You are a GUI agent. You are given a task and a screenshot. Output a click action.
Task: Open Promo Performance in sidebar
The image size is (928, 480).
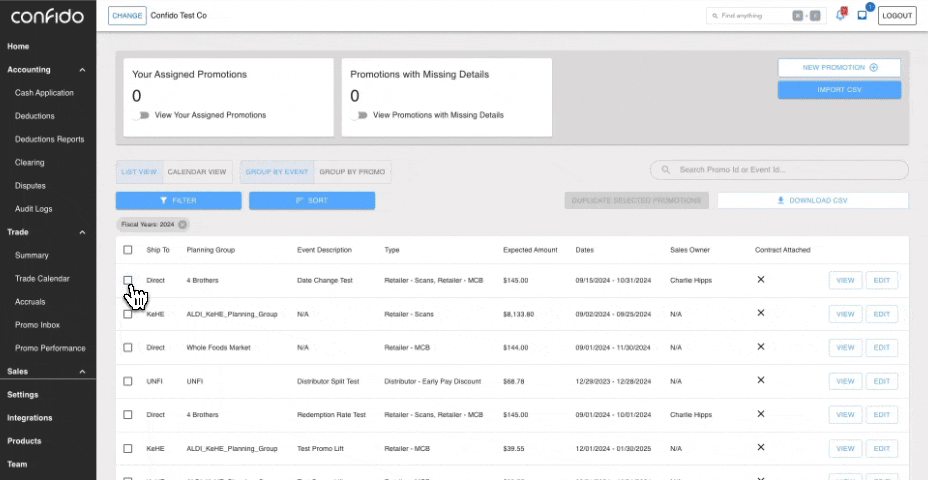pos(50,348)
